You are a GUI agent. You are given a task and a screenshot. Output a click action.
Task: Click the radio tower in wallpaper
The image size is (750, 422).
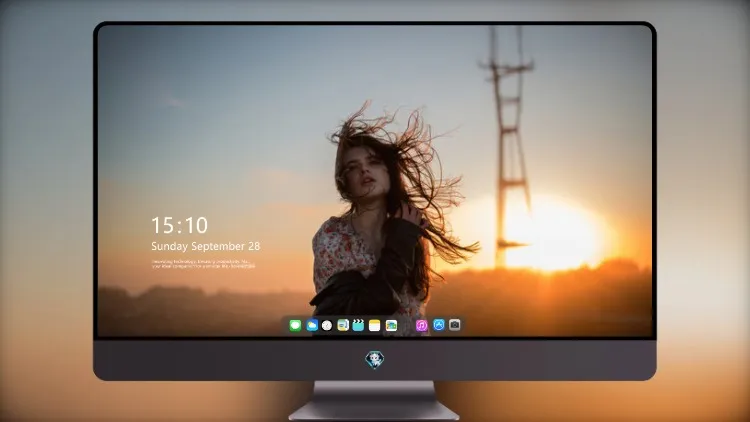509,144
